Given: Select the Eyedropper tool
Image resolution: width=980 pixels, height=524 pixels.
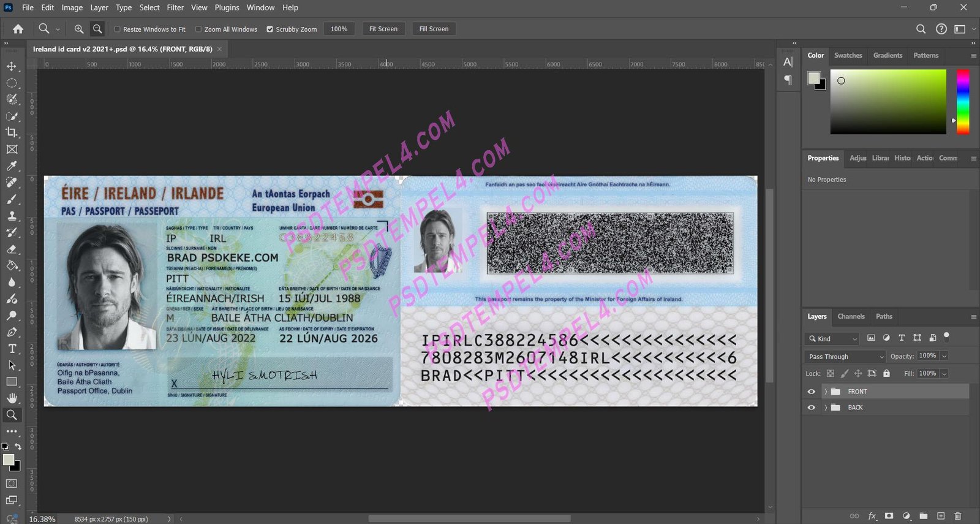Looking at the screenshot, I should coord(12,166).
